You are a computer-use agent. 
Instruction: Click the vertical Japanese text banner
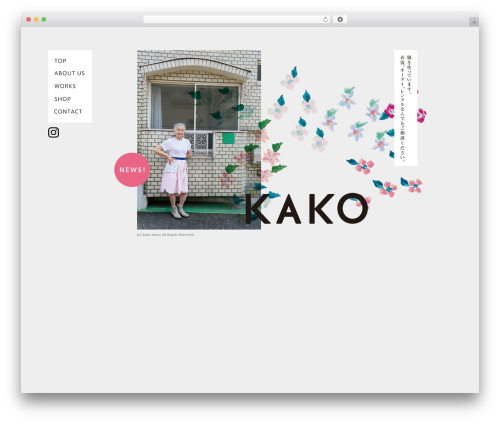[405, 108]
